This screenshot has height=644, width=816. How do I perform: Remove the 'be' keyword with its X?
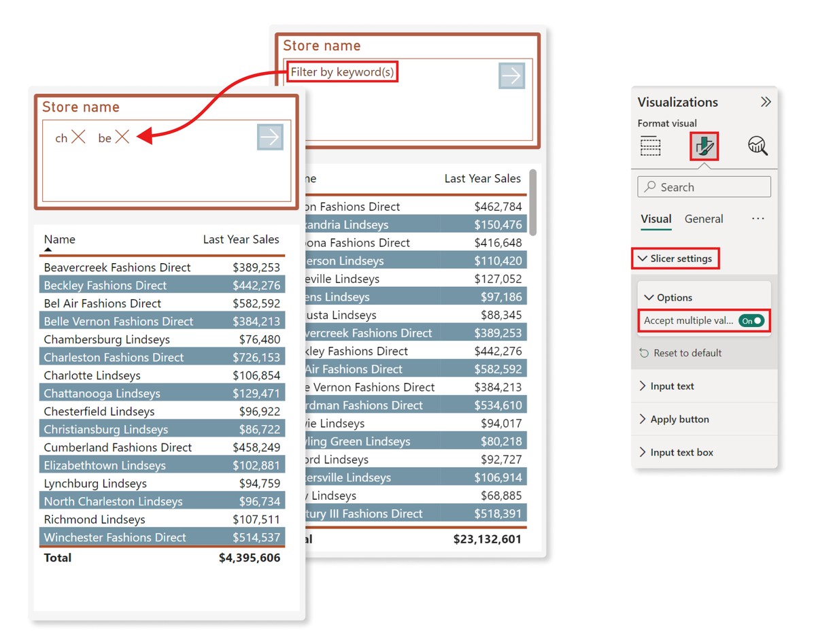(122, 137)
